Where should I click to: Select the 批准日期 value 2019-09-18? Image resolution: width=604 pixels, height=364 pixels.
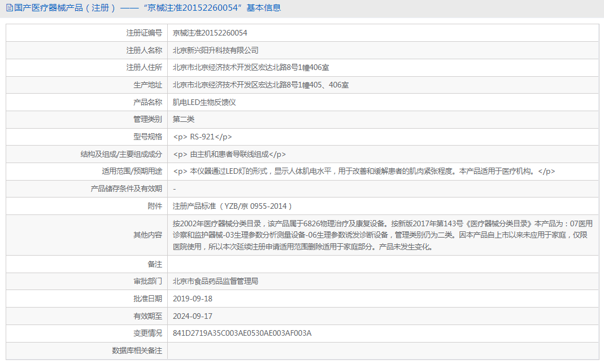(x=194, y=299)
